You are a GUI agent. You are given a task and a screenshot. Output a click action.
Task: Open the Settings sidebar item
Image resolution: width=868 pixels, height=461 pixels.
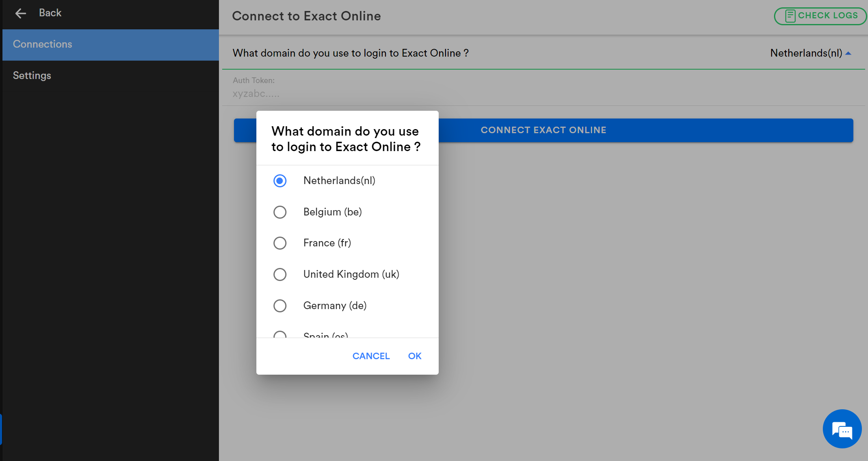tap(111, 76)
